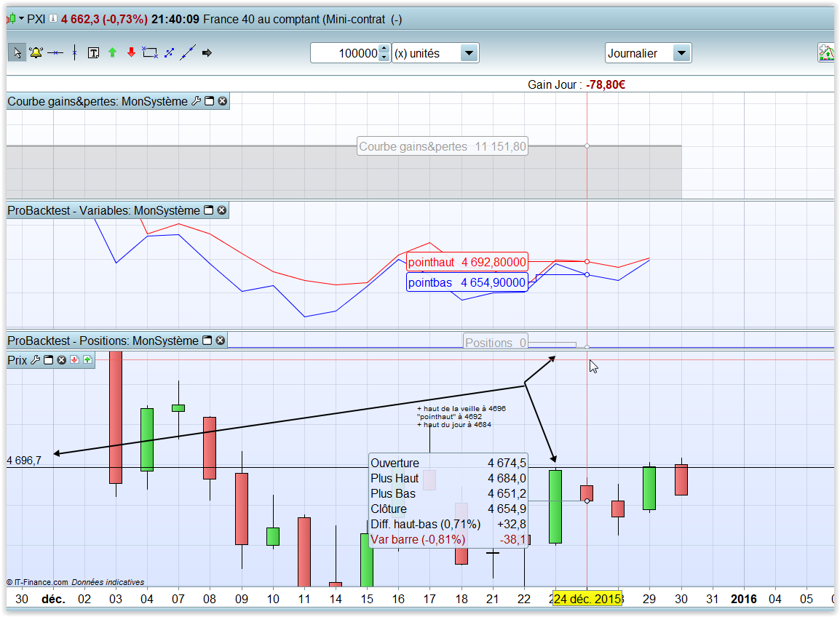The image size is (840, 617).
Task: Click the PXI ticker symbol
Action: pyautogui.click(x=36, y=19)
